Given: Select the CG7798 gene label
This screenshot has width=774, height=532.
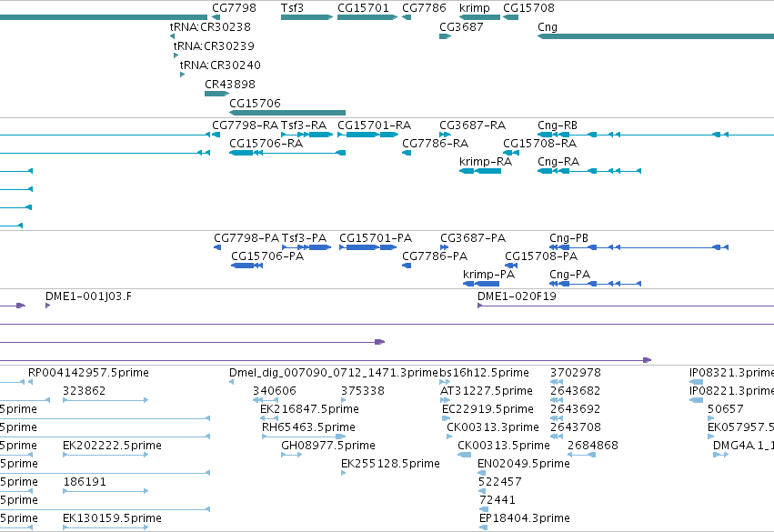Looking at the screenshot, I should point(234,8).
